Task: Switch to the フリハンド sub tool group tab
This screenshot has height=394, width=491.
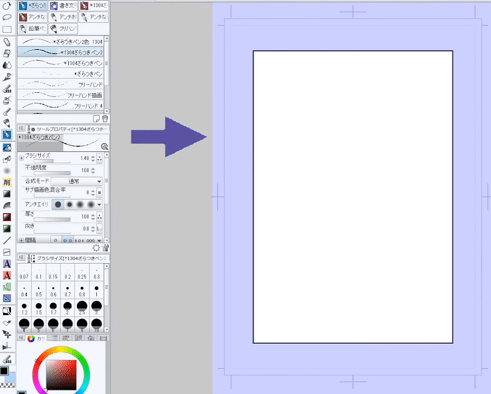Action: pos(63,29)
